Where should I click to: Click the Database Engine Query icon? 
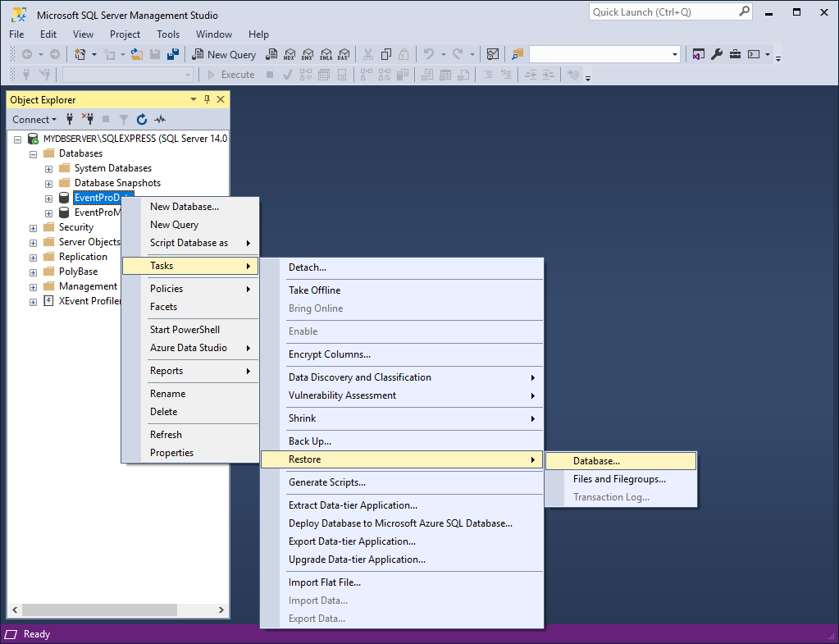tap(271, 55)
